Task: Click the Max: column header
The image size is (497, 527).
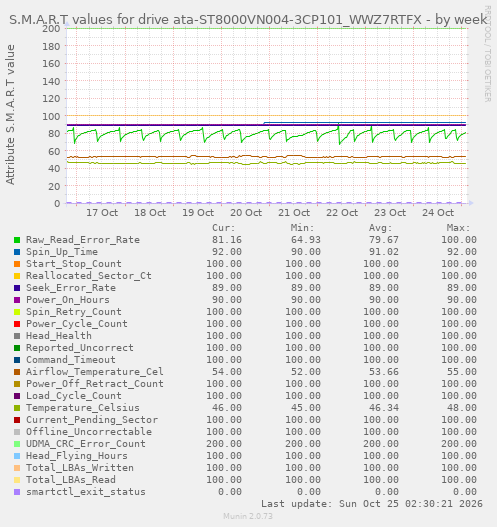Action: click(458, 228)
